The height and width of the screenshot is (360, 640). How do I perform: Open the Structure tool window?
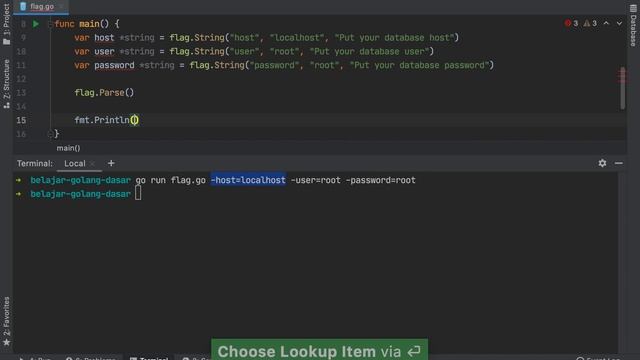point(6,84)
